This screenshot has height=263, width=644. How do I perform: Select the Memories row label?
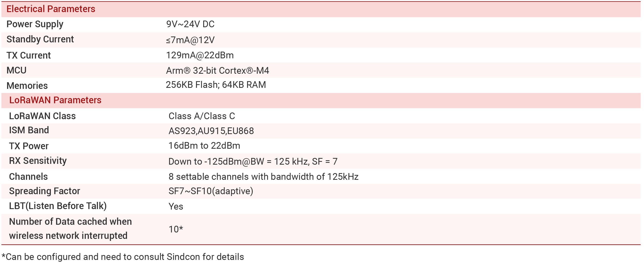27,86
